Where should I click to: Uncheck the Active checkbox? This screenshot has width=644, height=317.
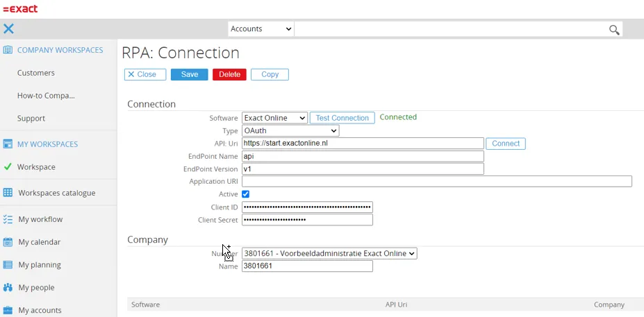tap(246, 194)
